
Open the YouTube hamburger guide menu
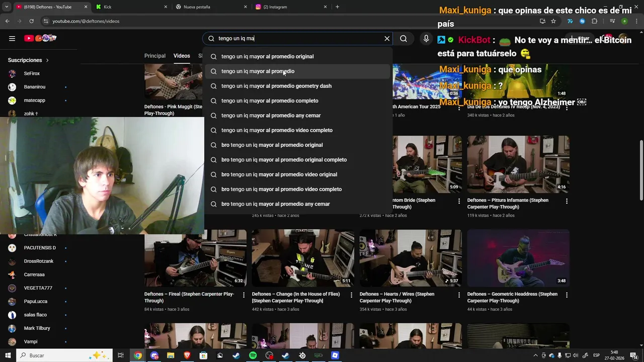12,38
